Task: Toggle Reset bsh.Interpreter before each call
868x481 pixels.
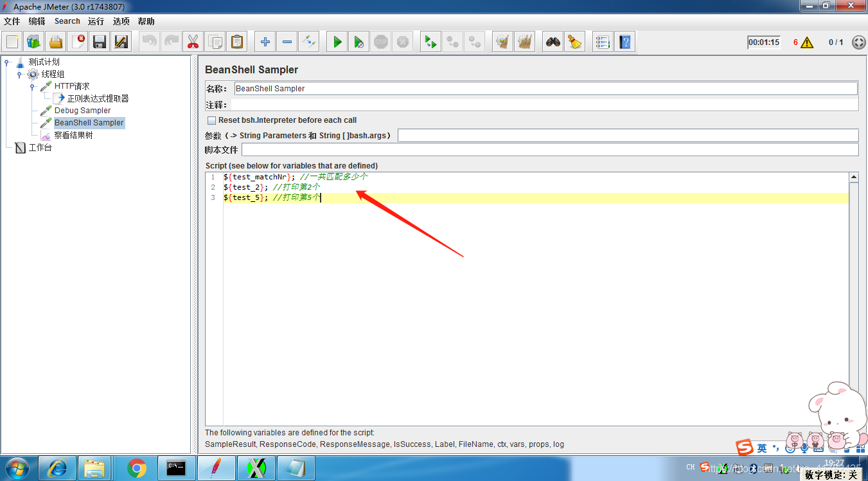Action: pos(211,120)
